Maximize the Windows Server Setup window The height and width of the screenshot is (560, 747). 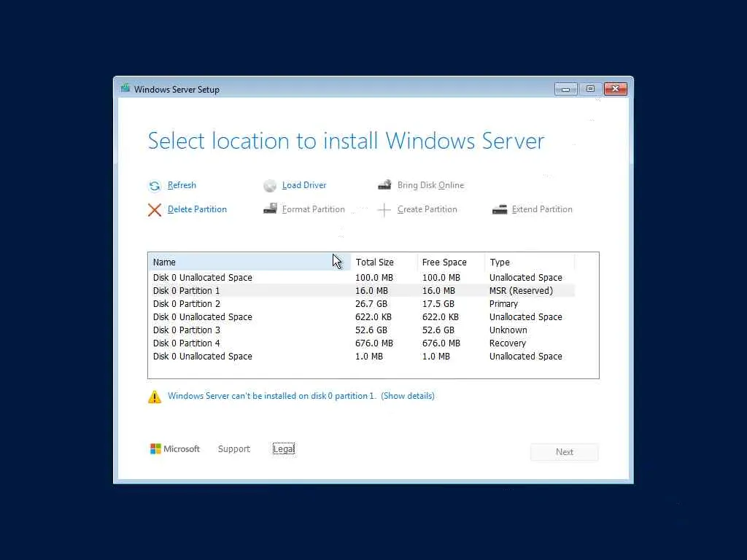[x=590, y=89]
